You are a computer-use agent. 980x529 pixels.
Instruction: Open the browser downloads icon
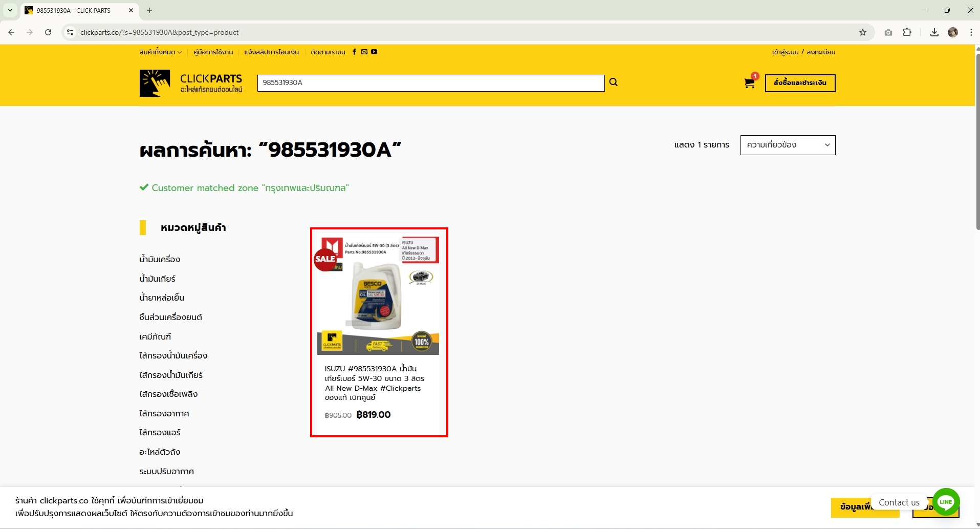pos(934,32)
